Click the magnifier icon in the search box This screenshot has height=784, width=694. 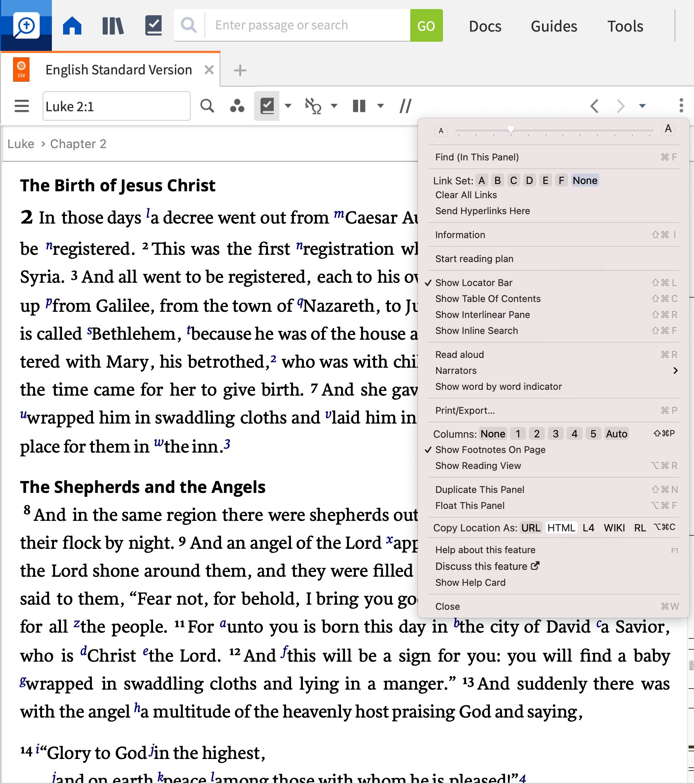pyautogui.click(x=189, y=25)
